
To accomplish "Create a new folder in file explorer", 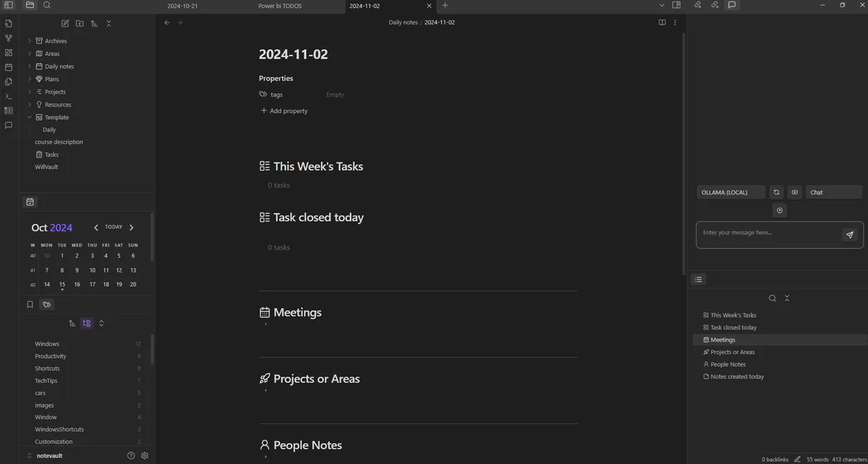I will coord(80,24).
